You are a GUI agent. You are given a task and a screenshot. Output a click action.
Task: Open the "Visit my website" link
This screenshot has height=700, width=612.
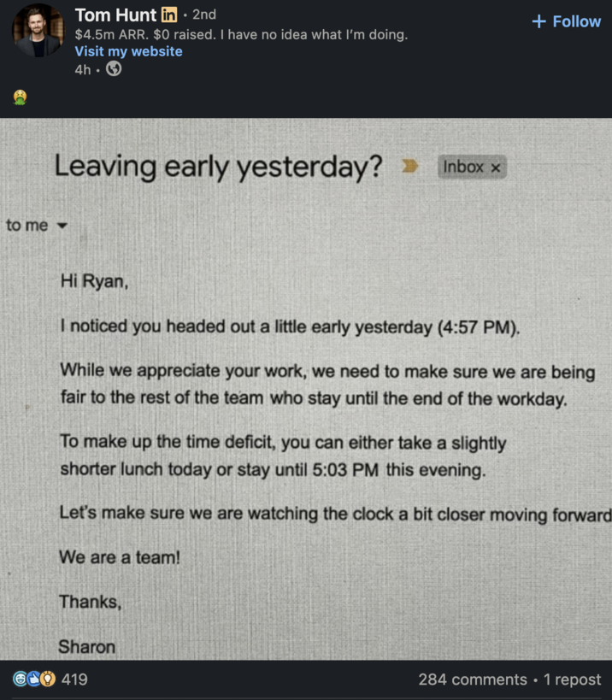pos(128,51)
